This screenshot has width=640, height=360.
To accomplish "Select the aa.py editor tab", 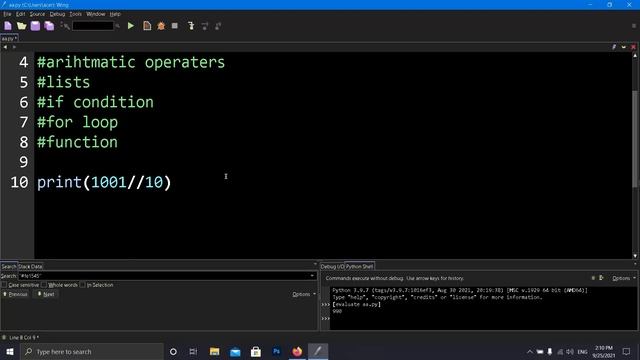I will pyautogui.click(x=9, y=38).
